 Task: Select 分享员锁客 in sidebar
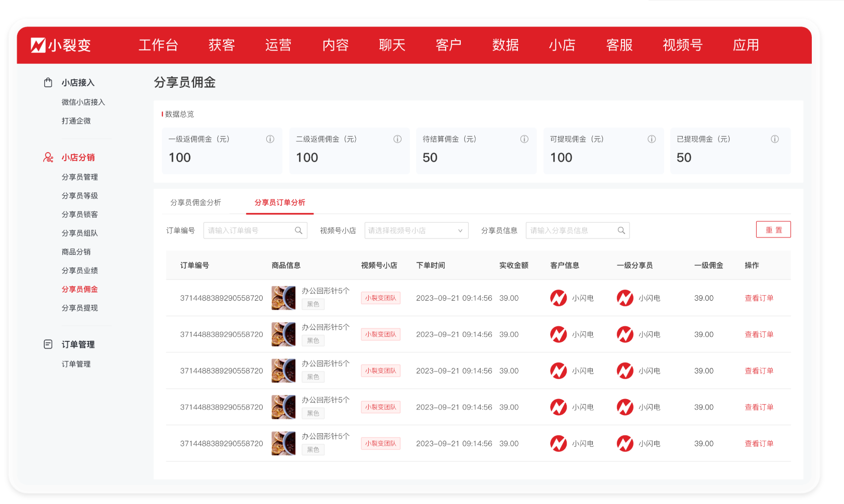pyautogui.click(x=80, y=214)
